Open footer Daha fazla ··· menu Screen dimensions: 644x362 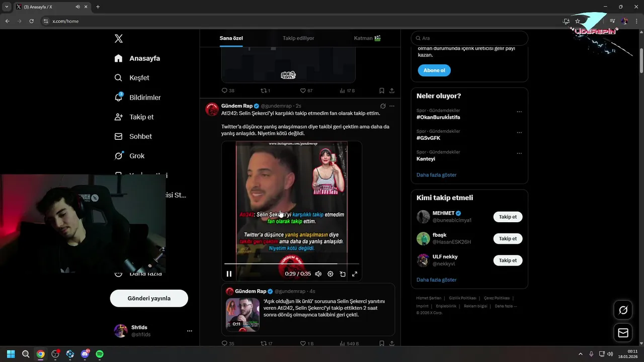coord(506,306)
